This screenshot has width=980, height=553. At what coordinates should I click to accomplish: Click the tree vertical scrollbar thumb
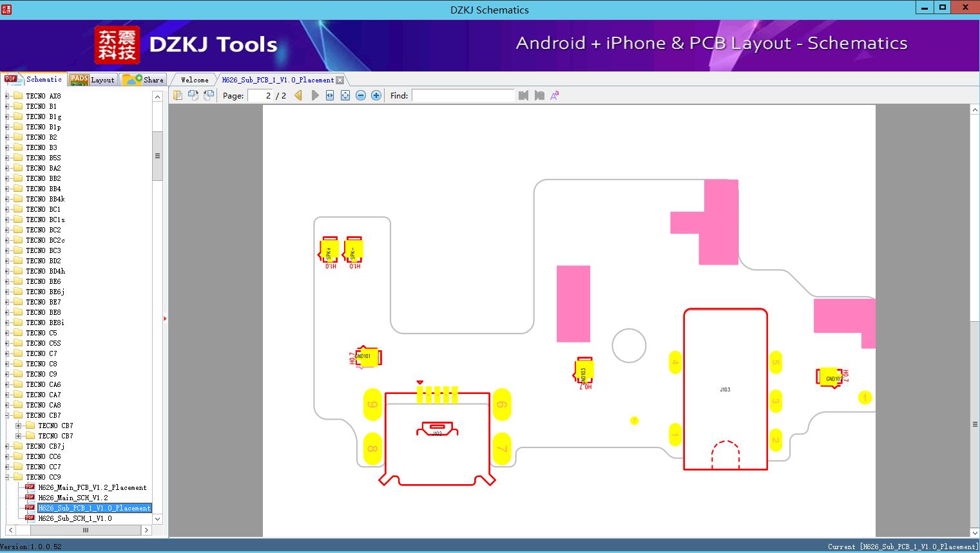click(x=157, y=156)
